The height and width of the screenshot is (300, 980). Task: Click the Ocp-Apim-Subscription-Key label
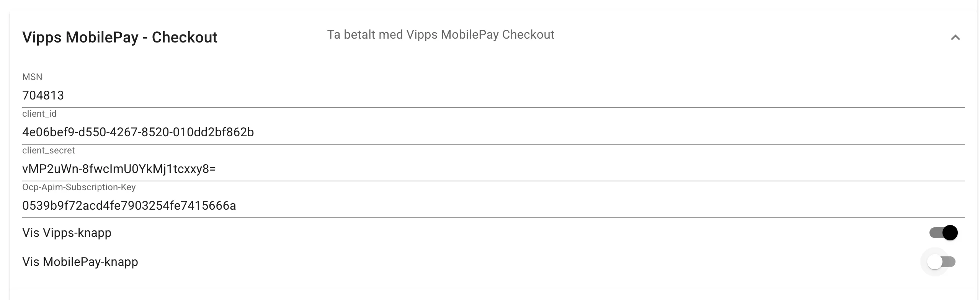80,187
